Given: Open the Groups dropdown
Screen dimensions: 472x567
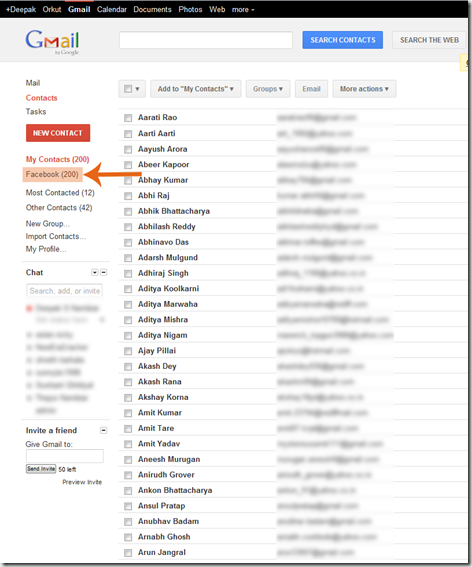Looking at the screenshot, I should 268,89.
